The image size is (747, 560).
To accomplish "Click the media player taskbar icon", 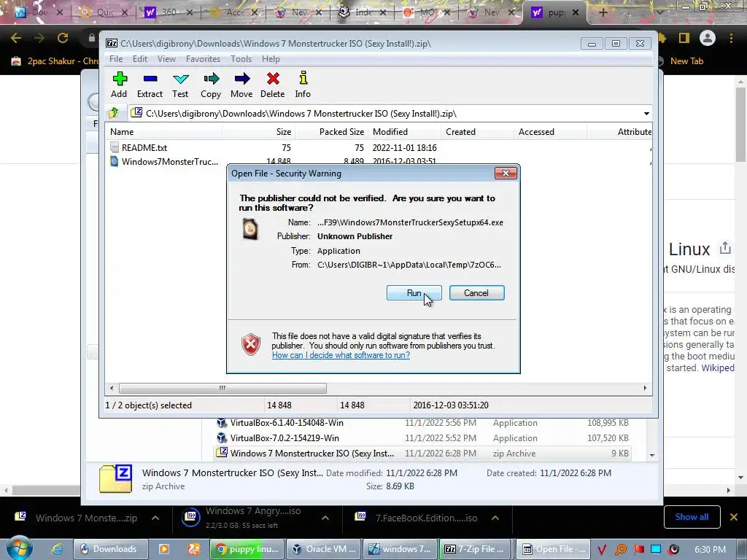I will [163, 549].
